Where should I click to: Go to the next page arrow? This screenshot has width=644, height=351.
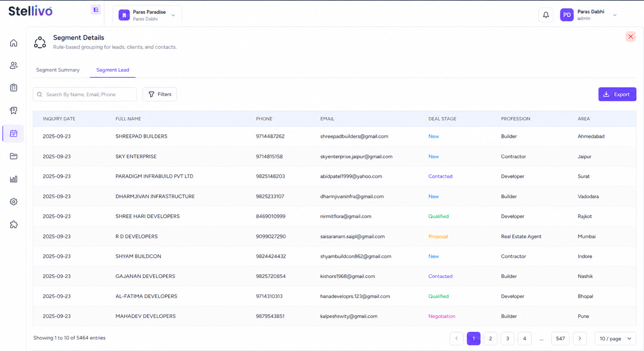580,338
